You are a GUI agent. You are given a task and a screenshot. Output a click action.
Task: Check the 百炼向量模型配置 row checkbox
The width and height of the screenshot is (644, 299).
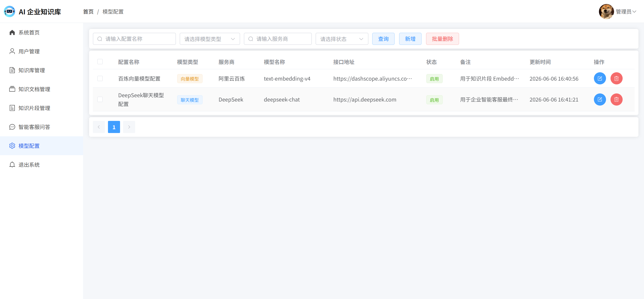[100, 79]
